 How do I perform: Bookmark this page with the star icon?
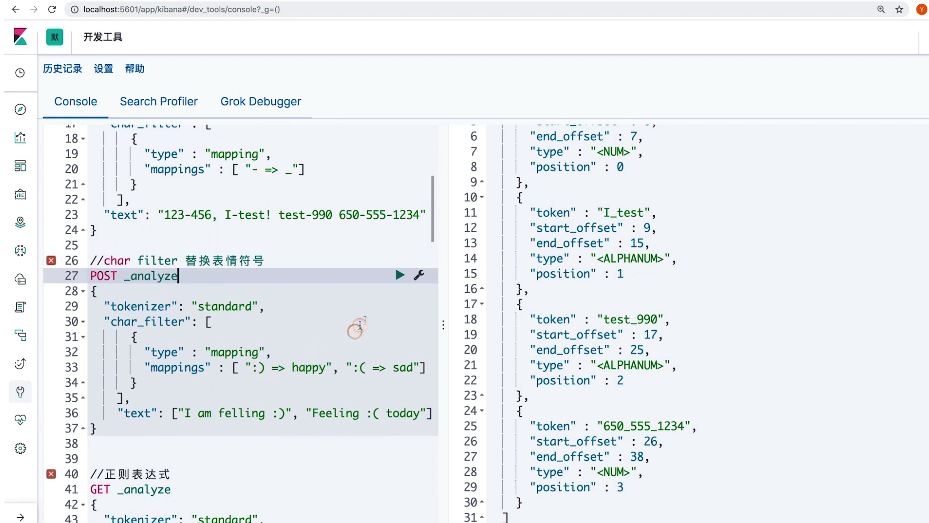[899, 9]
